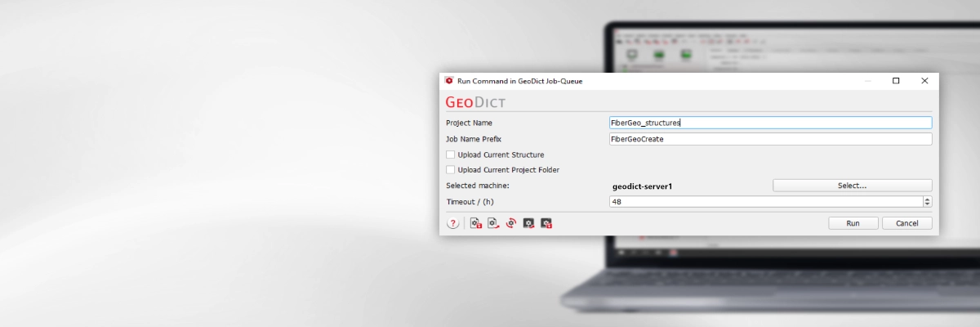Check Upload Current Project Folder
The height and width of the screenshot is (327, 980).
pos(450,170)
